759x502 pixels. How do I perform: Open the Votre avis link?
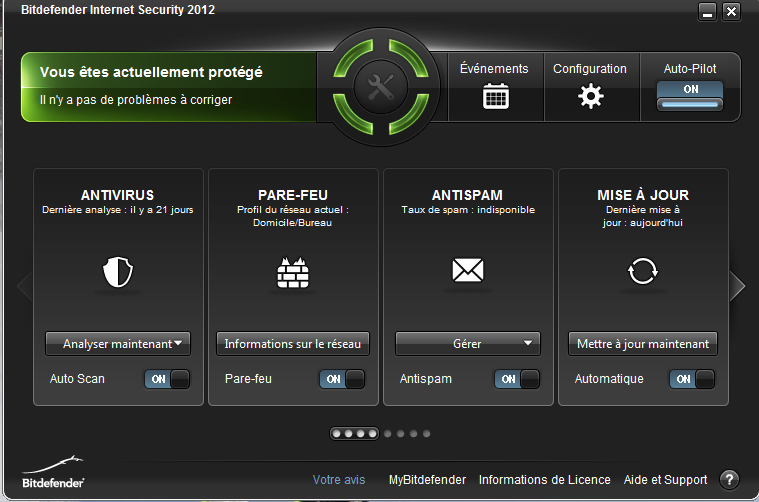click(339, 480)
